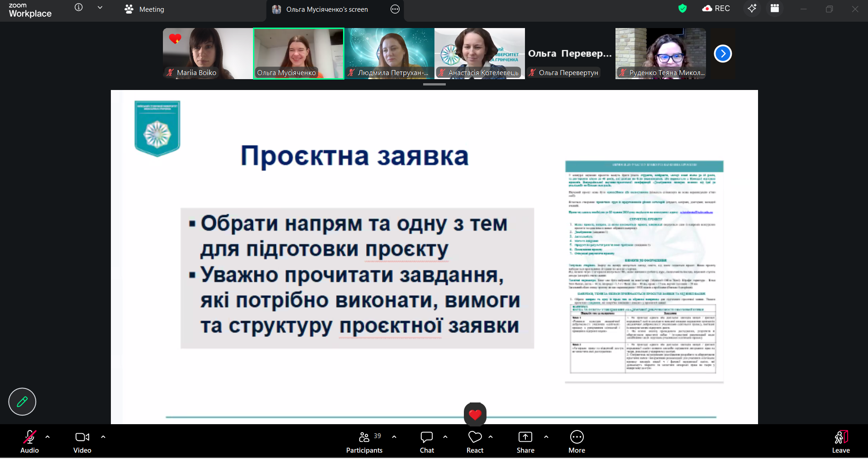Expand the video settings arrow
The width and height of the screenshot is (868, 459).
(103, 437)
